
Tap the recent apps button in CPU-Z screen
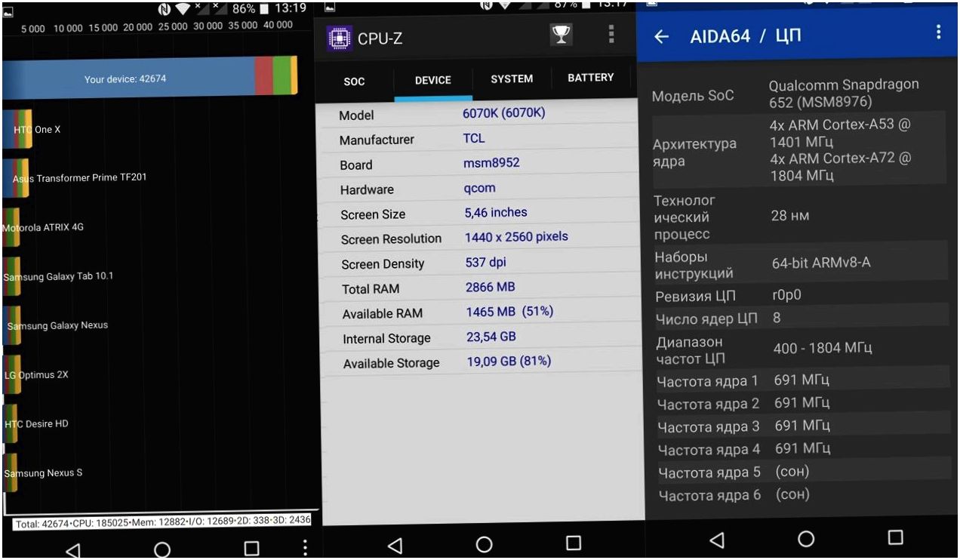[574, 543]
